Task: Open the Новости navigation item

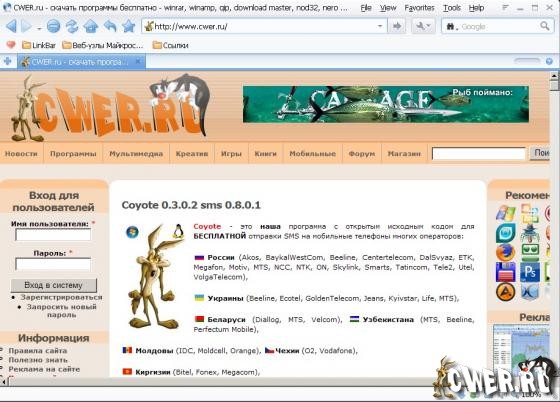Action: click(x=21, y=154)
